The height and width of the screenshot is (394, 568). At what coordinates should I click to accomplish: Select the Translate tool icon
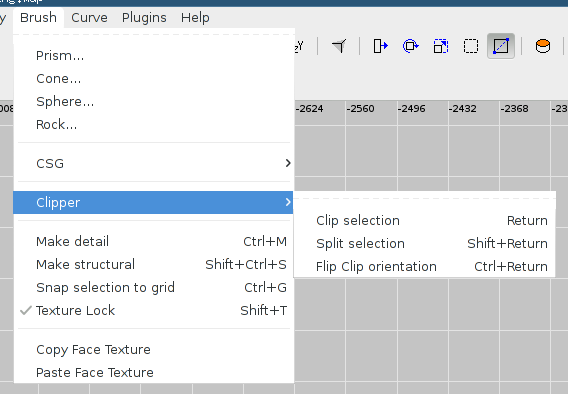381,46
